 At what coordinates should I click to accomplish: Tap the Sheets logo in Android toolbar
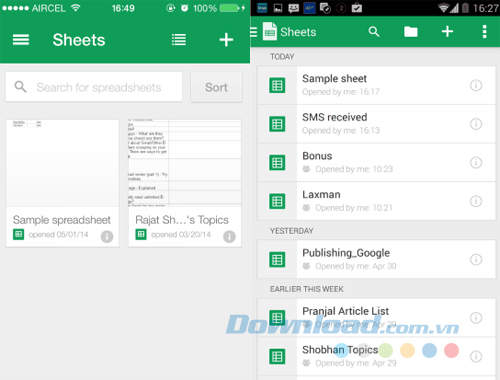(x=270, y=32)
